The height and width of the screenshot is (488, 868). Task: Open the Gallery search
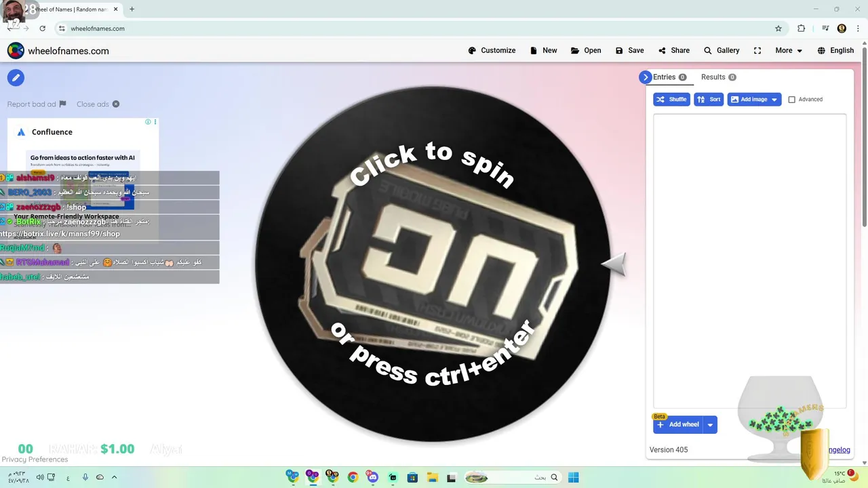click(x=722, y=50)
